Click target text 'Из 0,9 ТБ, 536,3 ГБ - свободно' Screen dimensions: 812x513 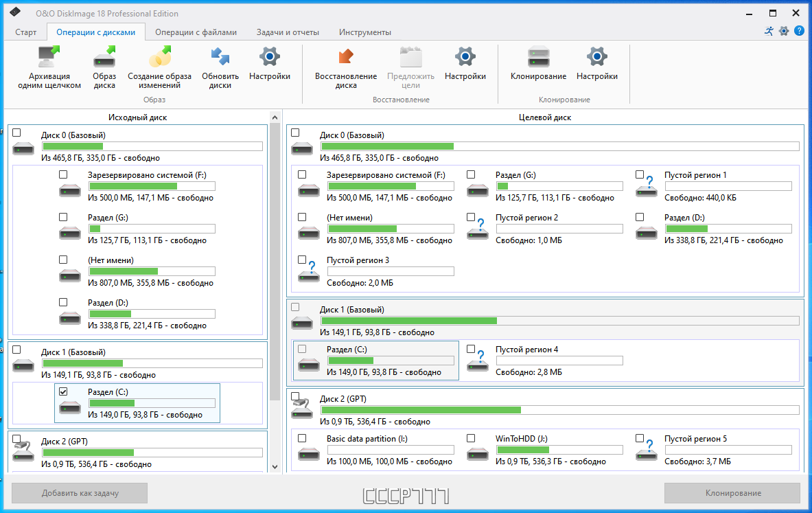pyautogui.click(x=550, y=461)
